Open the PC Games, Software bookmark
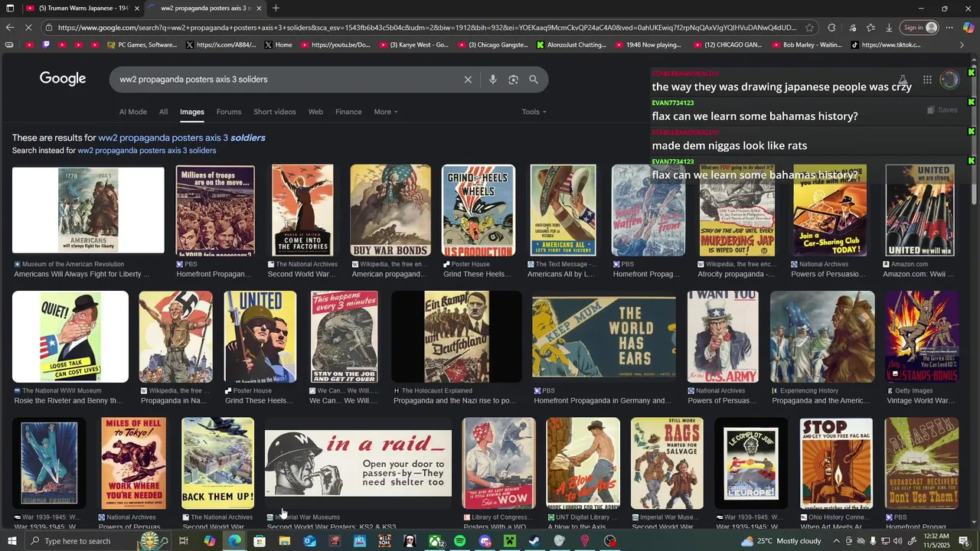Screen dimensions: 980x551 click(142, 45)
